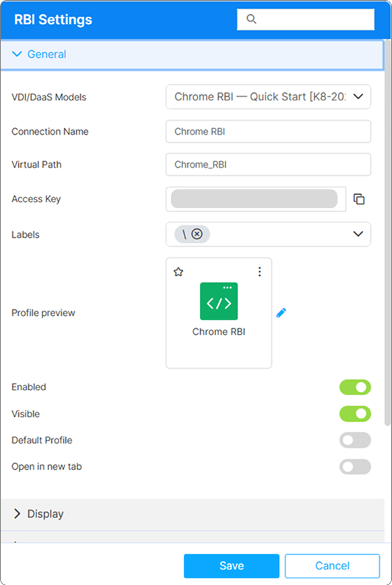Collapse the General section
Image resolution: width=392 pixels, height=585 pixels.
(192, 55)
